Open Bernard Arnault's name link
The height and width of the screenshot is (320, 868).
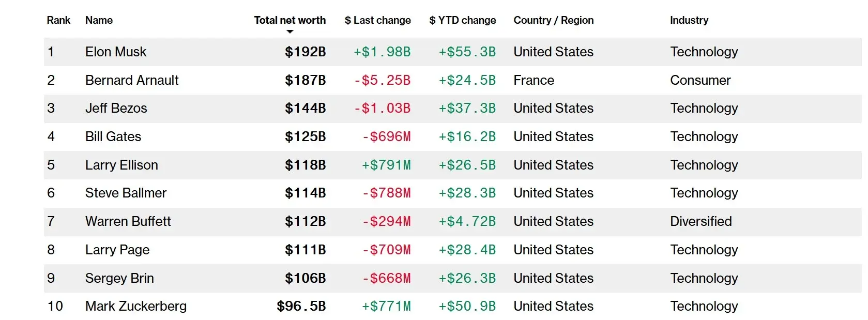coord(132,80)
